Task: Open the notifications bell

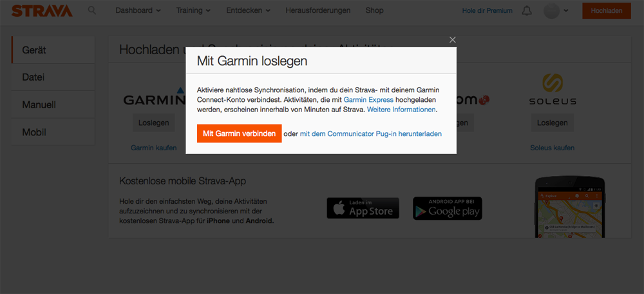Action: click(x=527, y=10)
